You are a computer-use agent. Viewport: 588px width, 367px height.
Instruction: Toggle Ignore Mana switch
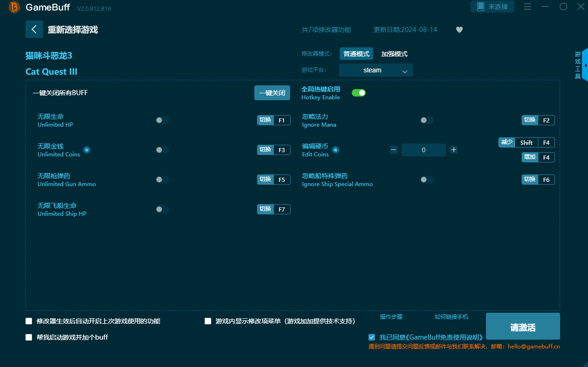pyautogui.click(x=427, y=120)
